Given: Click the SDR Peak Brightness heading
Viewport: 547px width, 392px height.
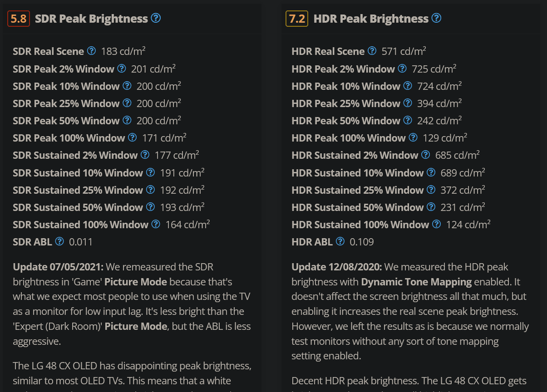Looking at the screenshot, I should (91, 19).
